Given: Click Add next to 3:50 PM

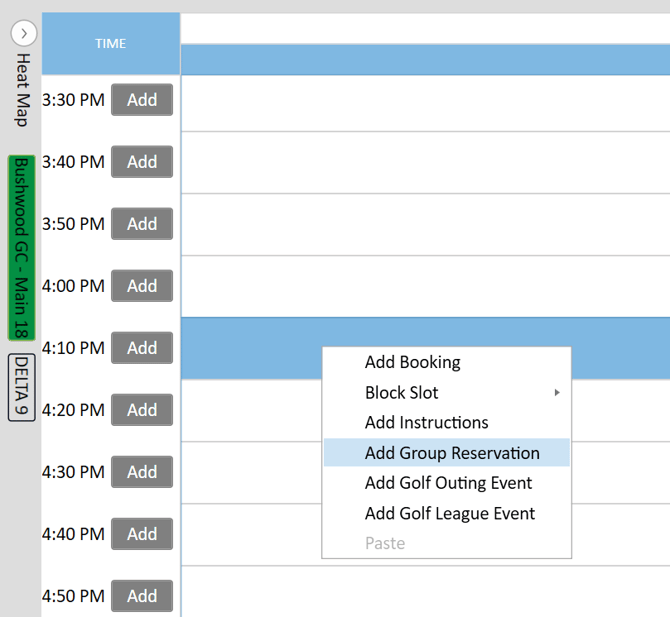Looking at the screenshot, I should [x=142, y=224].
